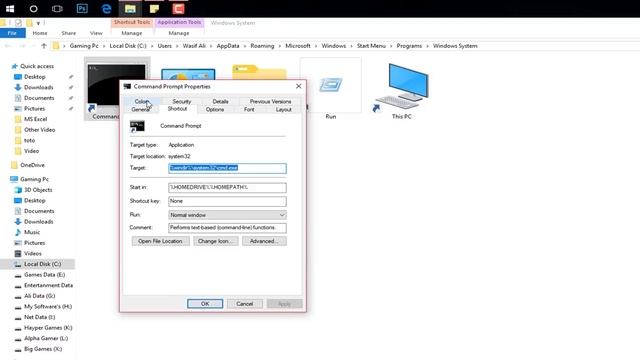Screen dimensions: 640x360
Task: Click the Start in text field
Action: click(227, 187)
